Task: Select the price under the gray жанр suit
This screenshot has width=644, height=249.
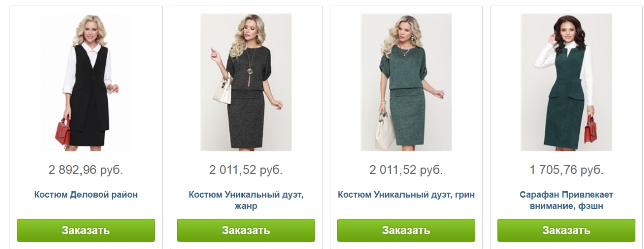Action: tap(246, 170)
